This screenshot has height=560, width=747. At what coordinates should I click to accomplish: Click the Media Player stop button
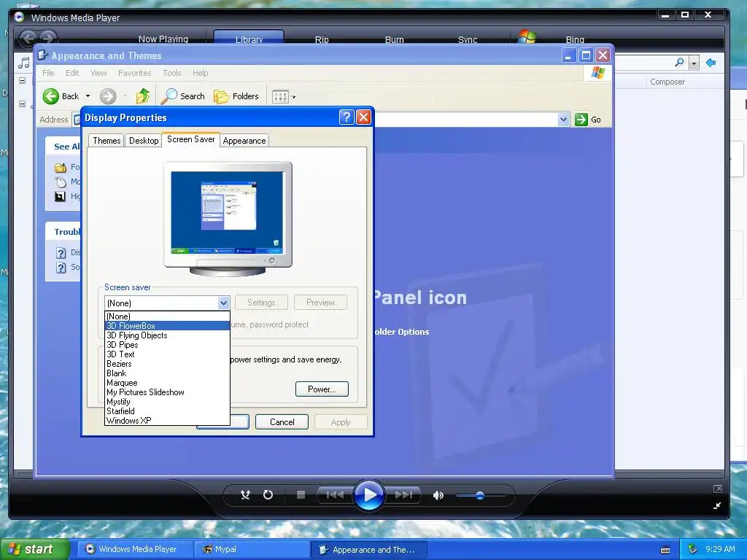coord(301,495)
